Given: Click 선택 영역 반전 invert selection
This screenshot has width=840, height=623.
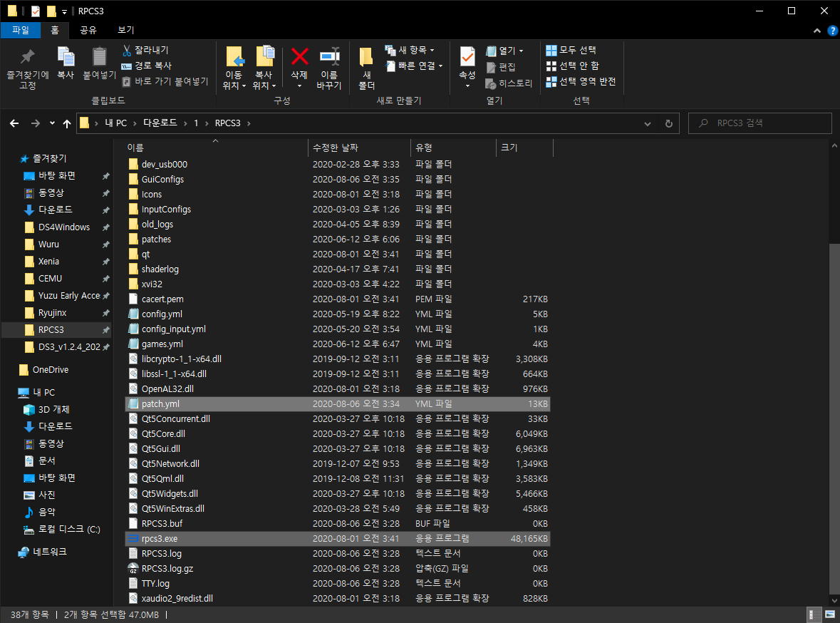Looking at the screenshot, I should coord(581,81).
